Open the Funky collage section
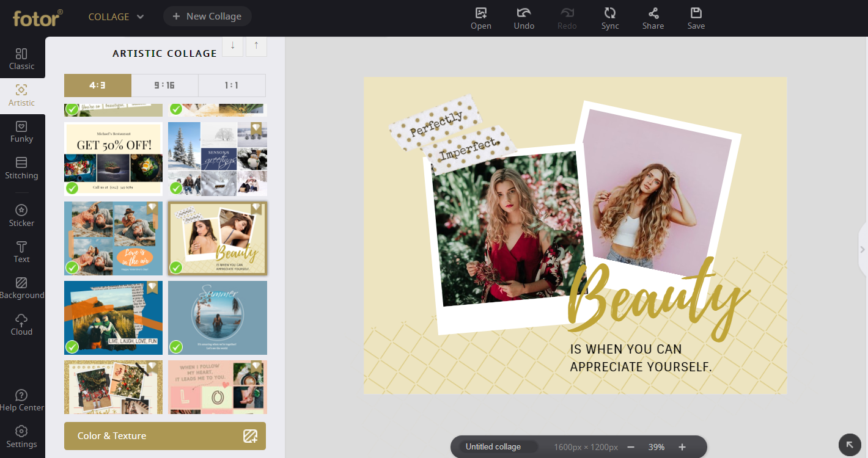Screen dimensions: 868x458 point(21,132)
